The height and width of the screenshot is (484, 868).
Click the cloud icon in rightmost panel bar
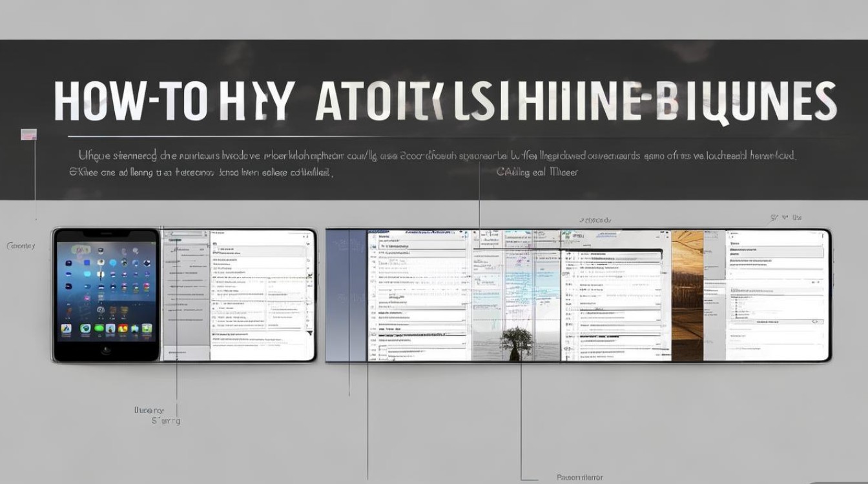816,321
